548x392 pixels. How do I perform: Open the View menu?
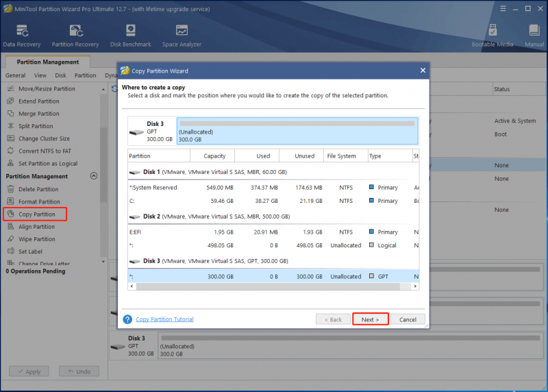tap(40, 75)
